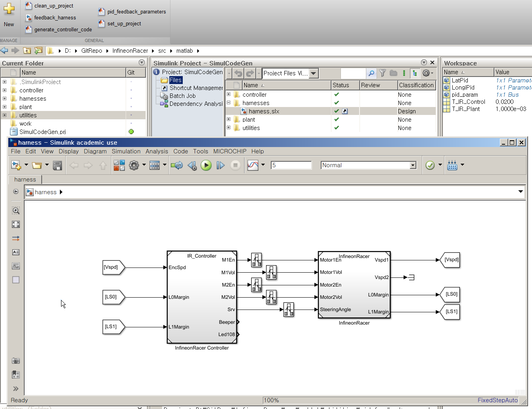Expand the utilities folder in Current Folder
532x409 pixels.
click(x=4, y=115)
